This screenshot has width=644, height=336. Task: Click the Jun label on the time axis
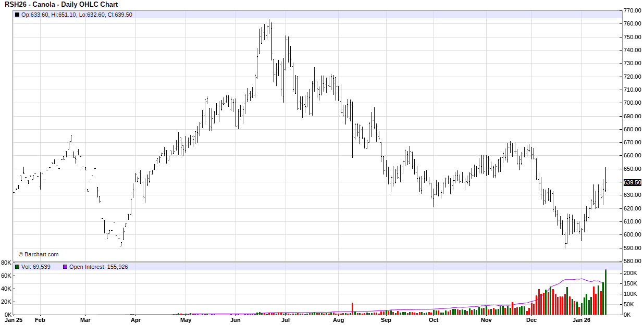tap(236, 320)
